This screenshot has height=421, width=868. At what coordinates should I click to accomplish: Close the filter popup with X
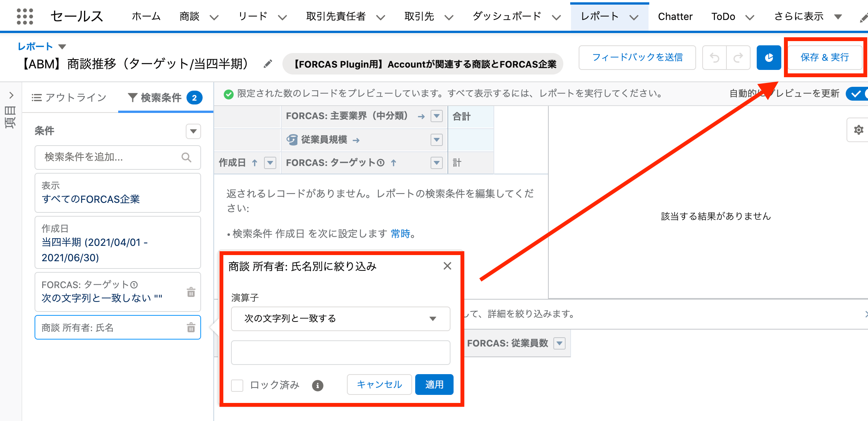[447, 266]
